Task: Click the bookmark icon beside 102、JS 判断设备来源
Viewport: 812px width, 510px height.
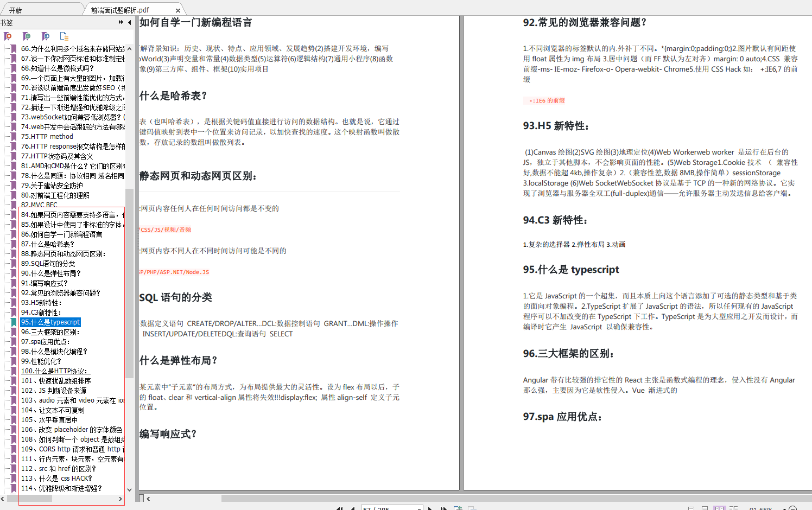Action: point(14,391)
